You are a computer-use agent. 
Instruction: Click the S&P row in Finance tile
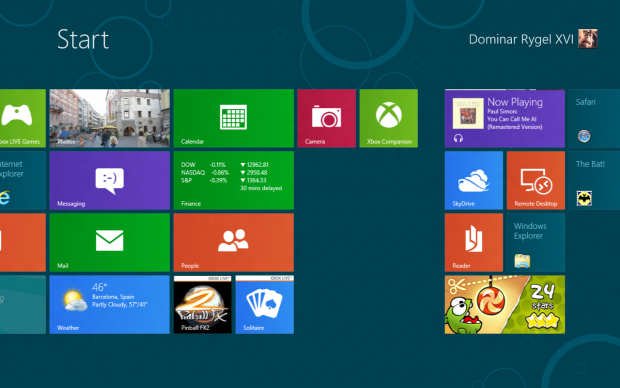(x=224, y=180)
